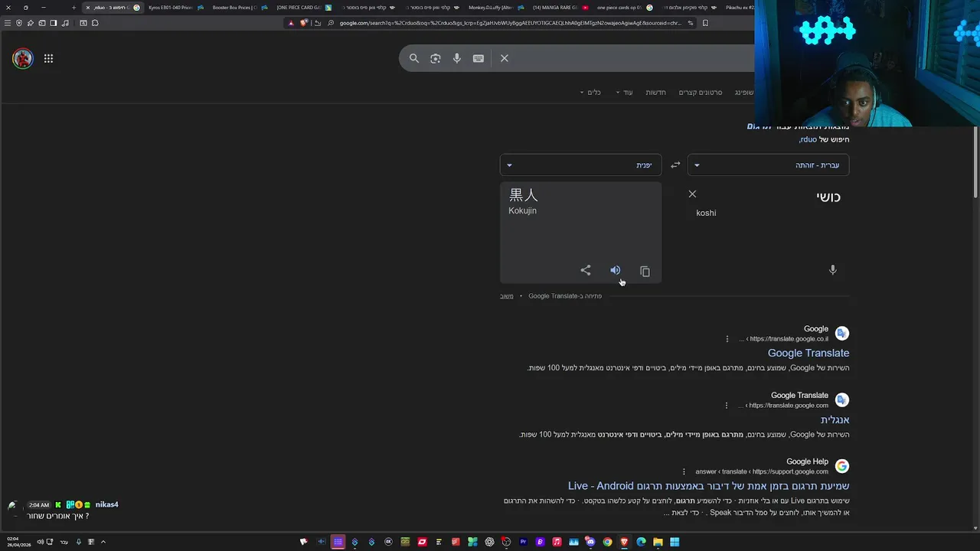Clear the search box with X icon
Image resolution: width=980 pixels, height=551 pixels.
(x=505, y=58)
